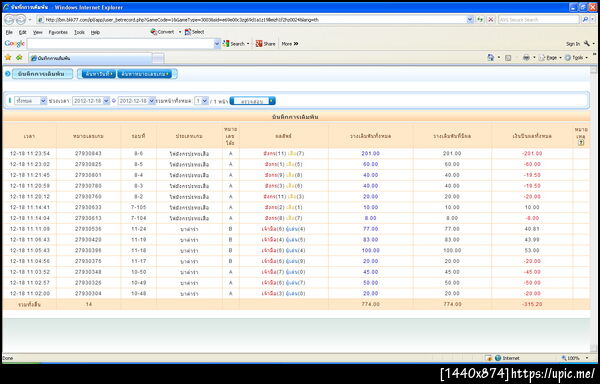Click the red Stop loading icon
Viewport: 600px width, 384px height.
[491, 20]
